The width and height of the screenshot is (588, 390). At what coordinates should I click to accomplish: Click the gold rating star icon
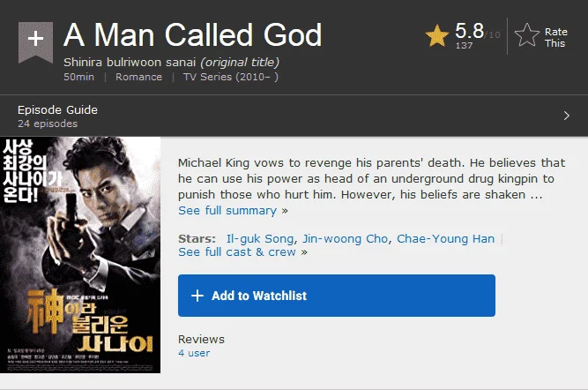point(437,36)
